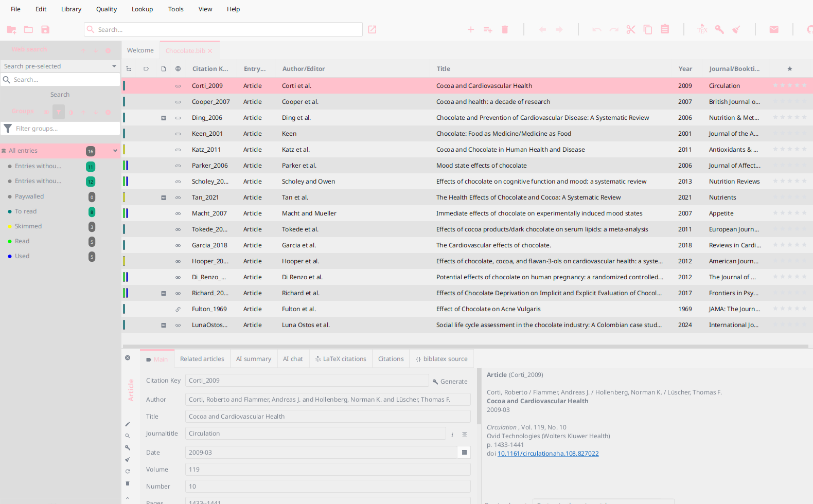Click the Generate citation key button

[x=450, y=382]
